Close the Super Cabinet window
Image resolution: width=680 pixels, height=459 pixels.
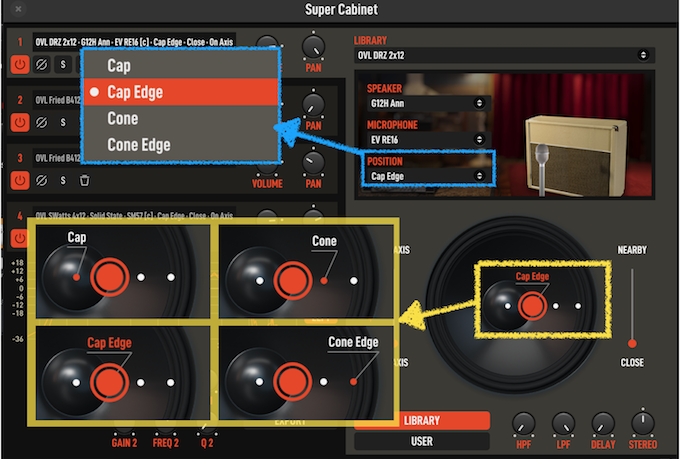point(18,9)
